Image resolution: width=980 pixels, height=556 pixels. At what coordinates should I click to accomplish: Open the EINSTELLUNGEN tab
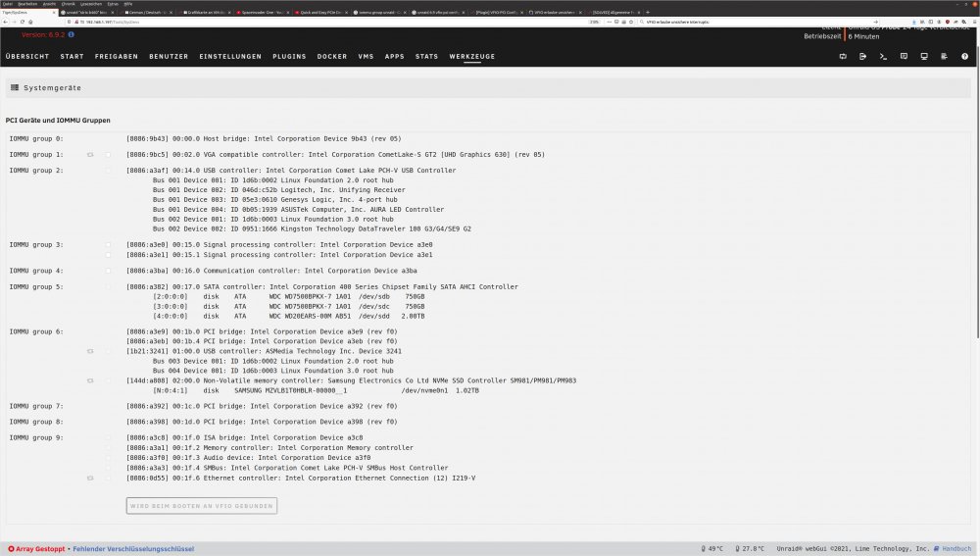230,56
